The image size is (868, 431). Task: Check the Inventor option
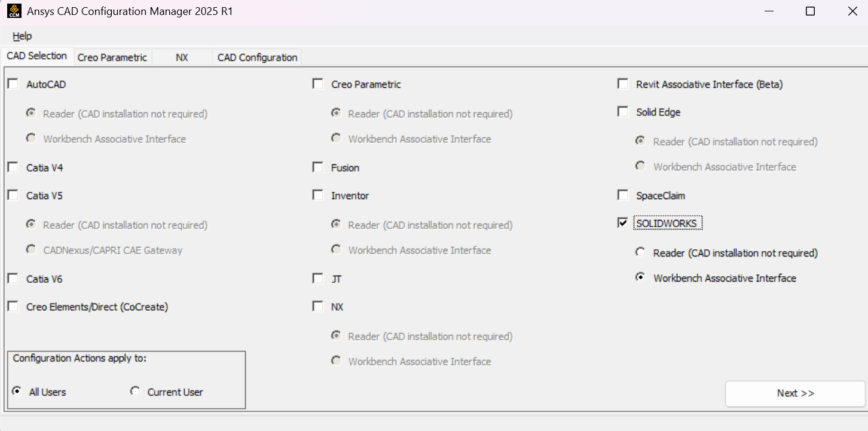(x=318, y=195)
